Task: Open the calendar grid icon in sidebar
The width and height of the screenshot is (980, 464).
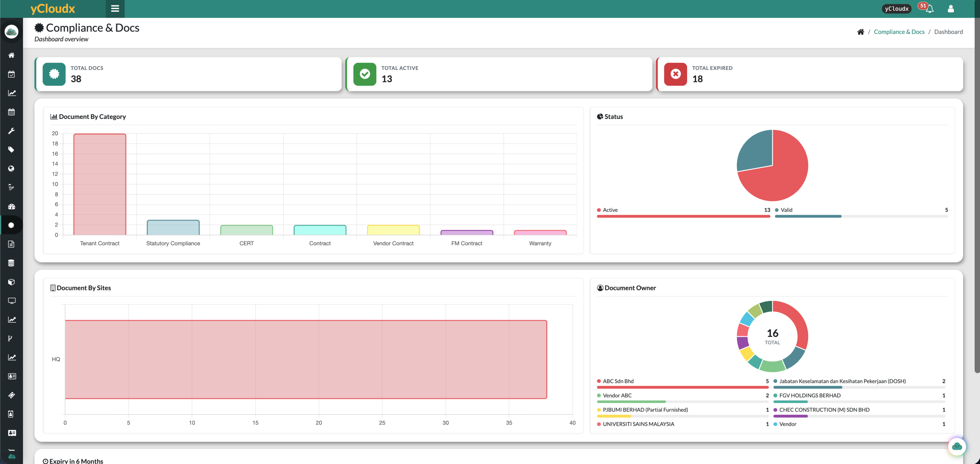Action: (11, 112)
